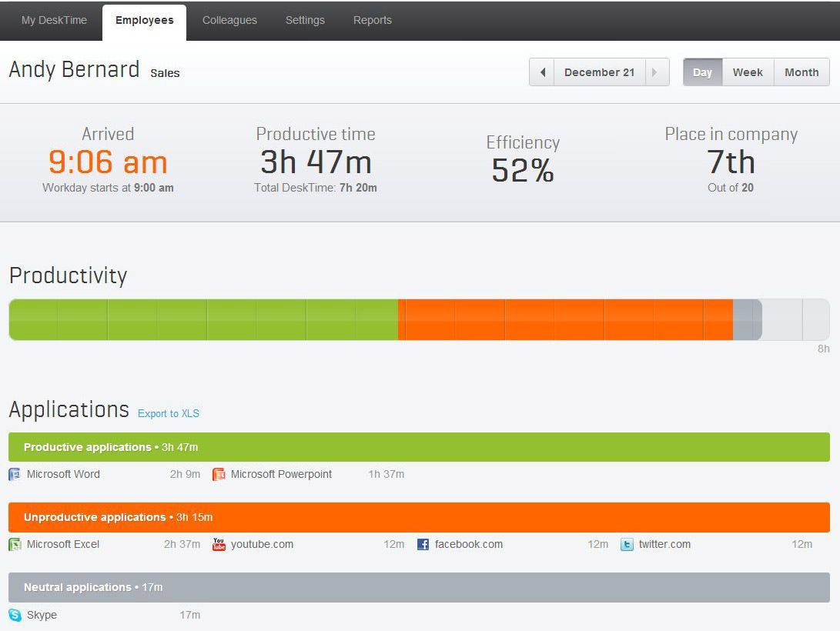Click the Microsoft Word application icon

[x=15, y=474]
